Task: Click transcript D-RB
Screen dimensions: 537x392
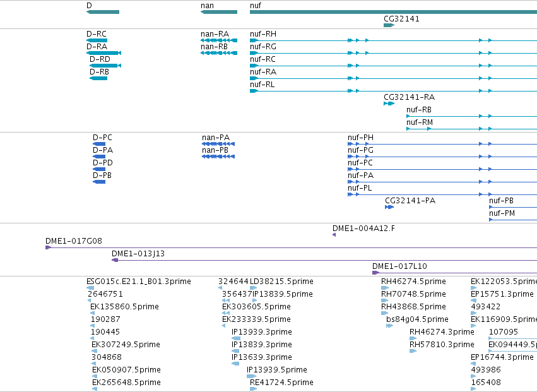Action: point(98,78)
